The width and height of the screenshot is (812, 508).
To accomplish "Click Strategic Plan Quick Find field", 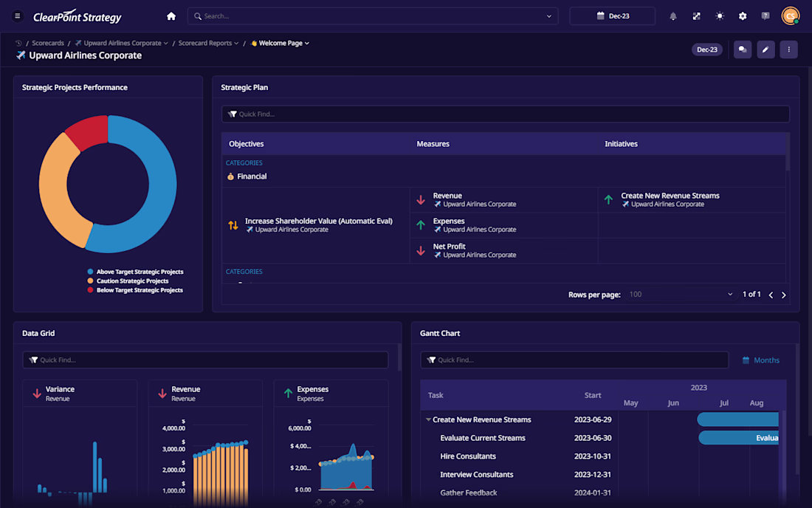I will pyautogui.click(x=506, y=114).
